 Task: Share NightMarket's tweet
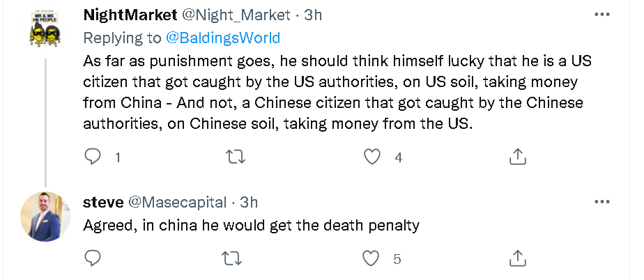coord(517,157)
